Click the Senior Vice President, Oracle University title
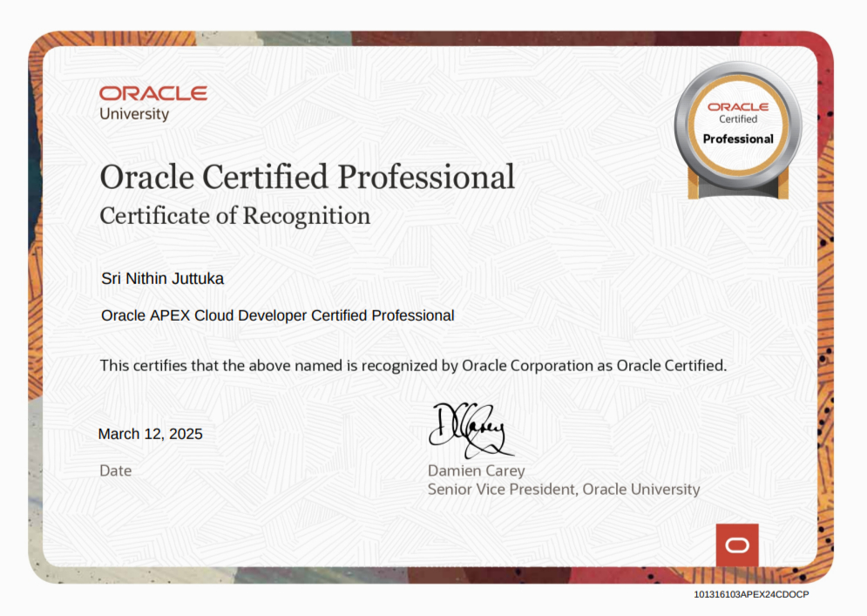 tap(563, 490)
